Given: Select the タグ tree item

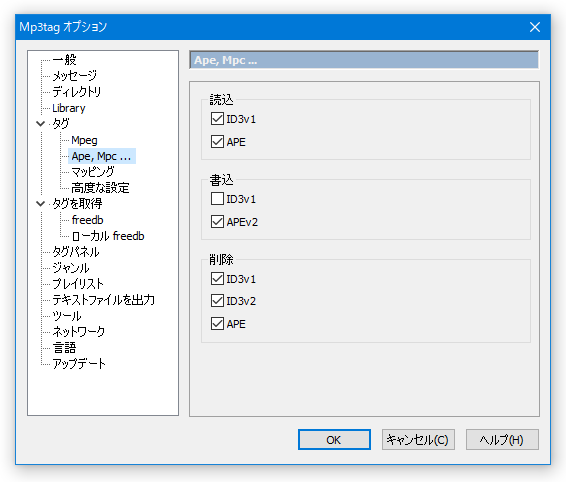Looking at the screenshot, I should [x=61, y=124].
